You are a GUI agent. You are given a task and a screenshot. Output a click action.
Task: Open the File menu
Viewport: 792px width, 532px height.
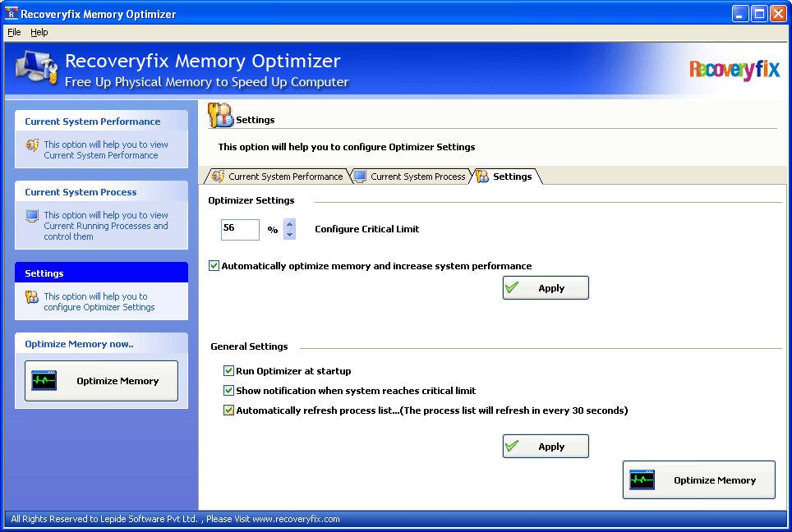coord(14,32)
